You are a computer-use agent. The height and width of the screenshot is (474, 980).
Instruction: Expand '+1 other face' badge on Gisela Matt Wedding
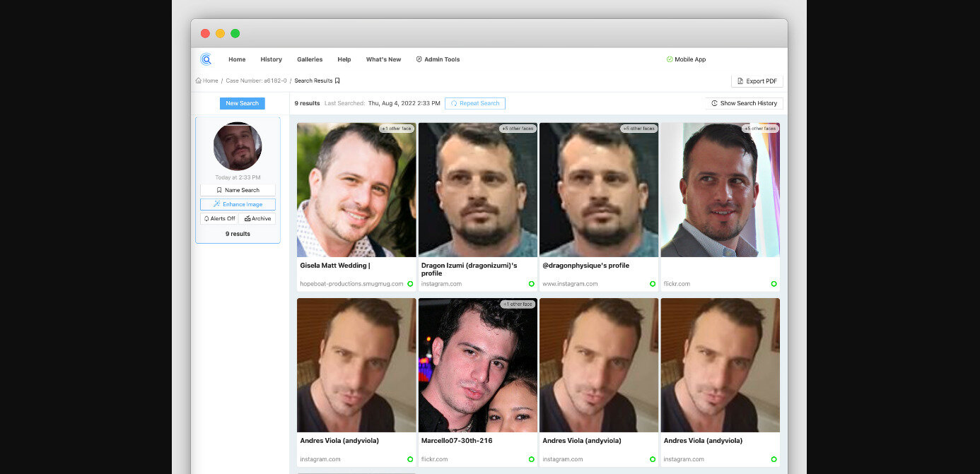tap(396, 129)
